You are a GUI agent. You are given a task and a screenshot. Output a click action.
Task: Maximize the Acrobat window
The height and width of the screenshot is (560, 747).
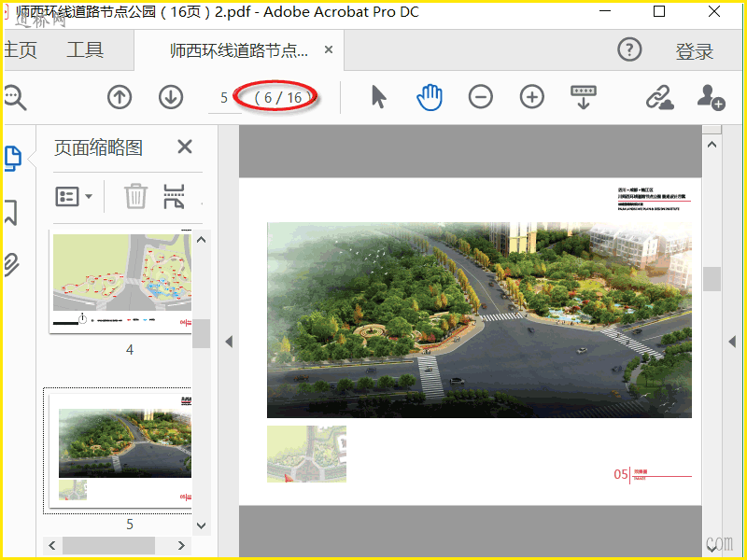pos(659,11)
